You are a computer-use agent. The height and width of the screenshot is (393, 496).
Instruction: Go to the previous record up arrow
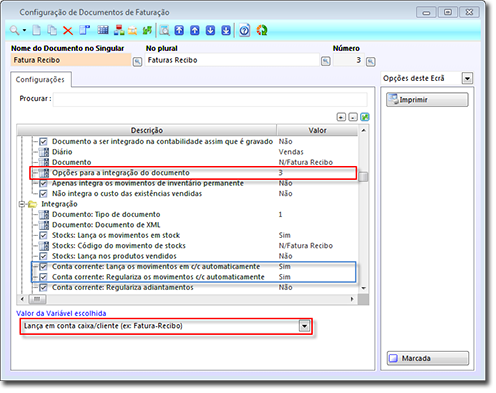(195, 30)
